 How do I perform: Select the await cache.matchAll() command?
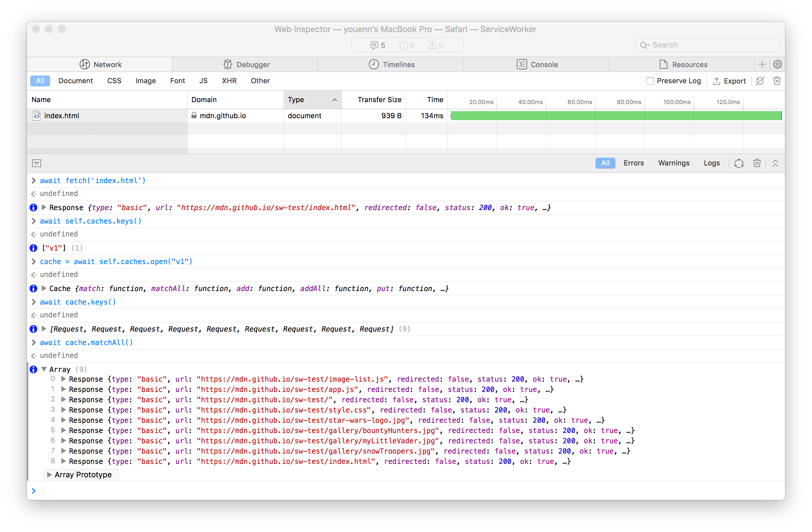(x=86, y=342)
